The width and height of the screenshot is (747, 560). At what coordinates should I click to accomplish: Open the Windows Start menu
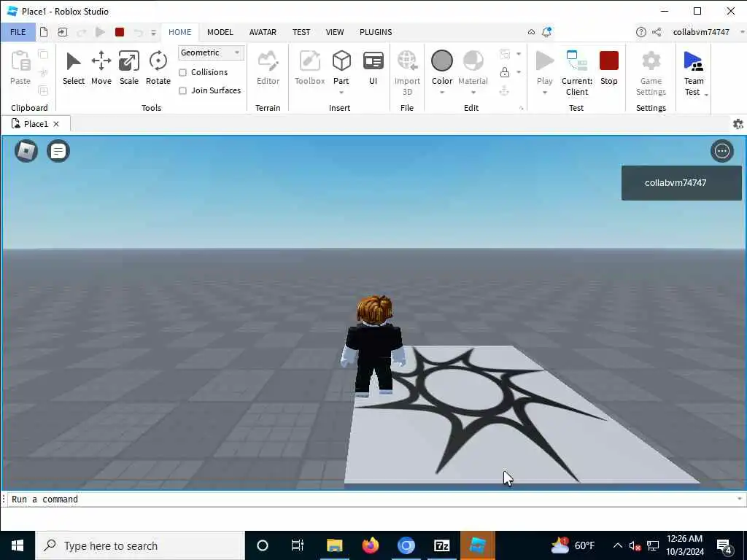pos(18,545)
